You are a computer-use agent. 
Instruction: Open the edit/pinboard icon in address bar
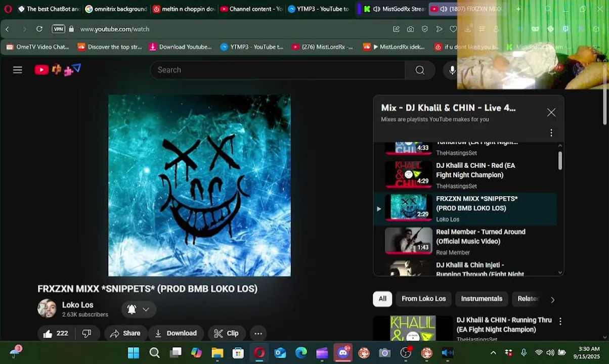396,29
